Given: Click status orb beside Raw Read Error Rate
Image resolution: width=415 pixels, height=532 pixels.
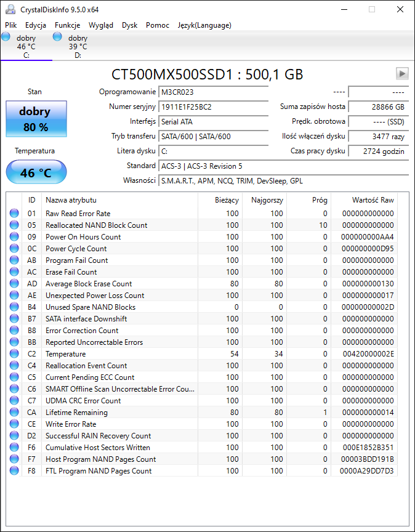Looking at the screenshot, I should coord(14,214).
